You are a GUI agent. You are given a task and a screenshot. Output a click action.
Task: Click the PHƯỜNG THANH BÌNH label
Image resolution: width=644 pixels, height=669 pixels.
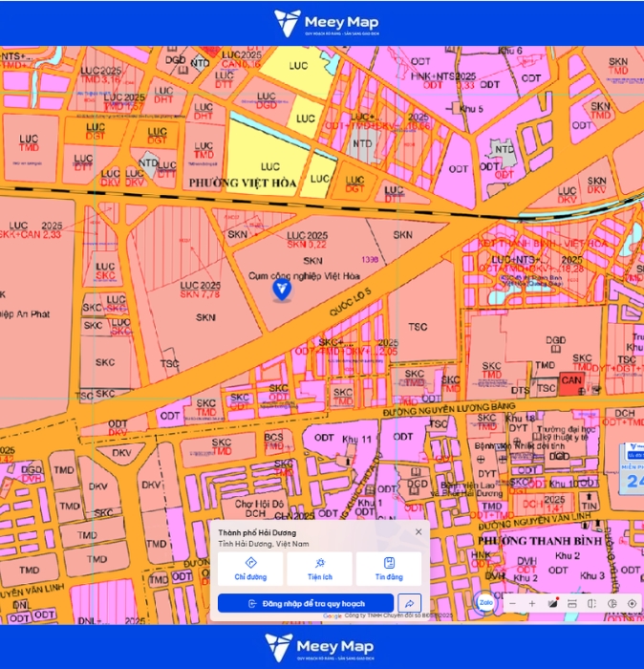point(540,541)
